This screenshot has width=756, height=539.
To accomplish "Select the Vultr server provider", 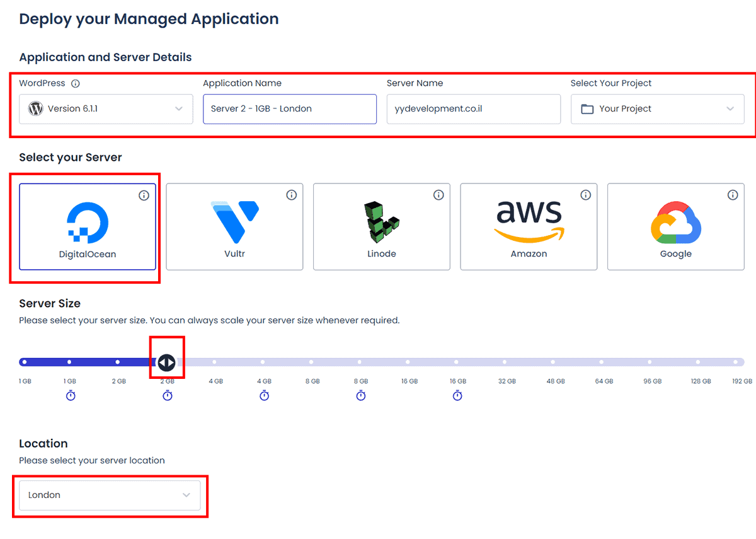I will (x=234, y=227).
